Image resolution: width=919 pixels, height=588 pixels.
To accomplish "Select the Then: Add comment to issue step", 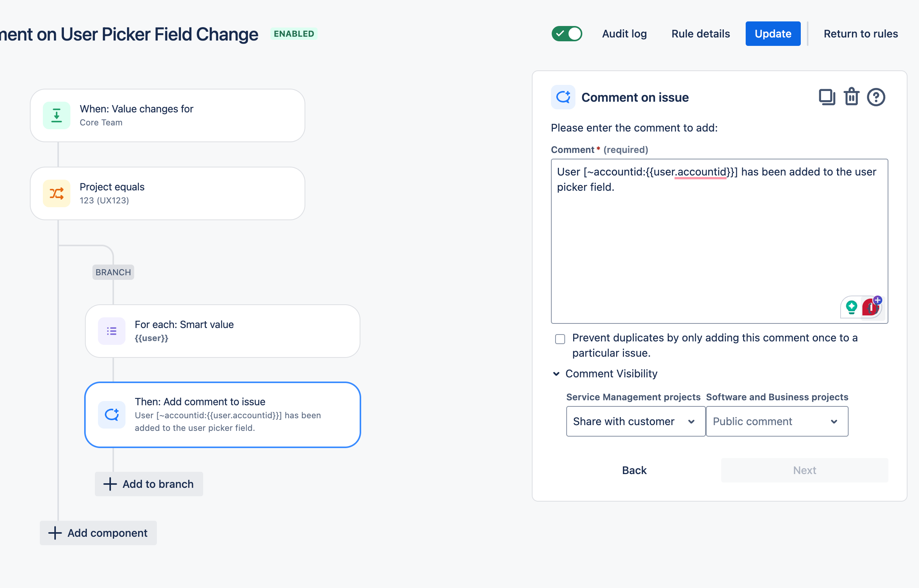I will [223, 415].
